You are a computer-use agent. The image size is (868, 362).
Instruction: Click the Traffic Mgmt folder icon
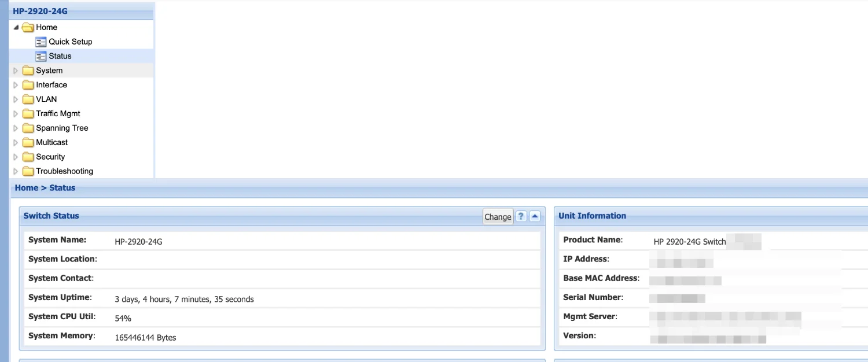coord(28,114)
